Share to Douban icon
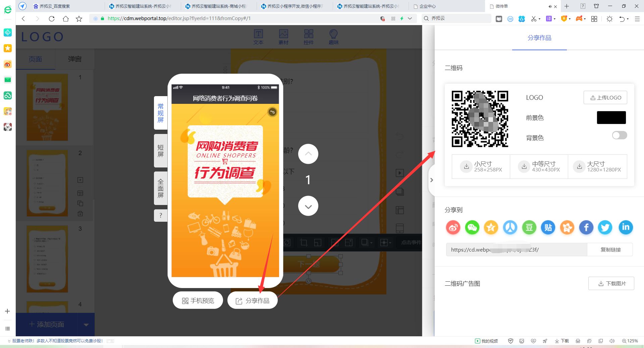Screen dimensions: 644x348 click(x=529, y=227)
